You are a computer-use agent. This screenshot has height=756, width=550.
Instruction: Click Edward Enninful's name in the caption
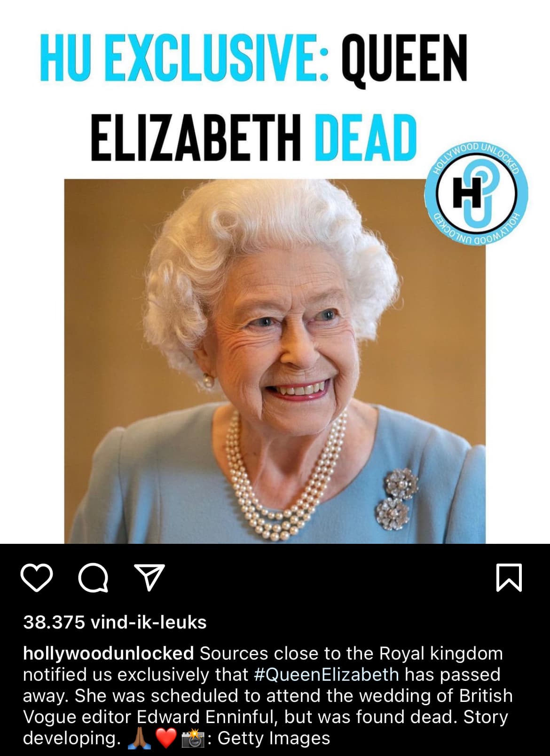coord(206,717)
